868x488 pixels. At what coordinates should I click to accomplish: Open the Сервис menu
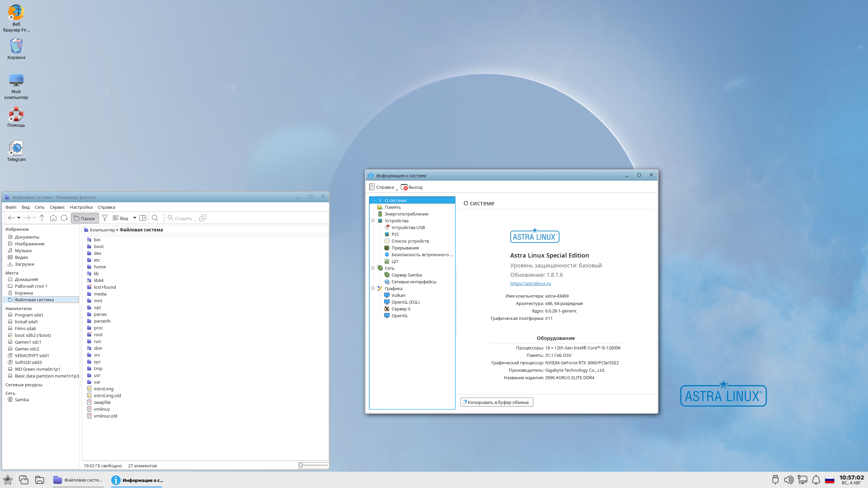point(57,207)
